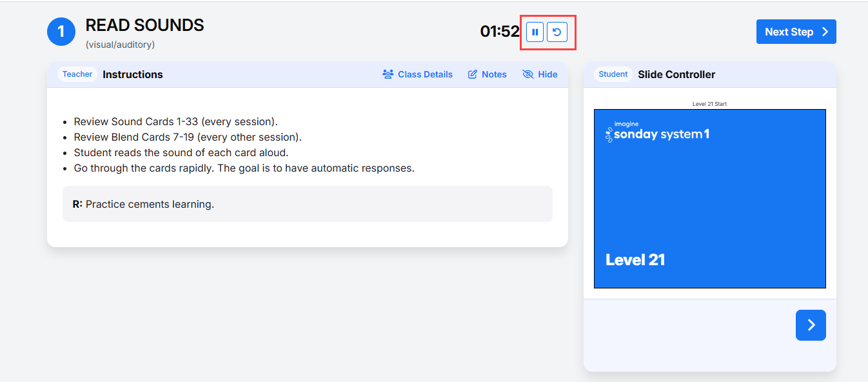Click the Practice cements learning rationale box

[308, 204]
